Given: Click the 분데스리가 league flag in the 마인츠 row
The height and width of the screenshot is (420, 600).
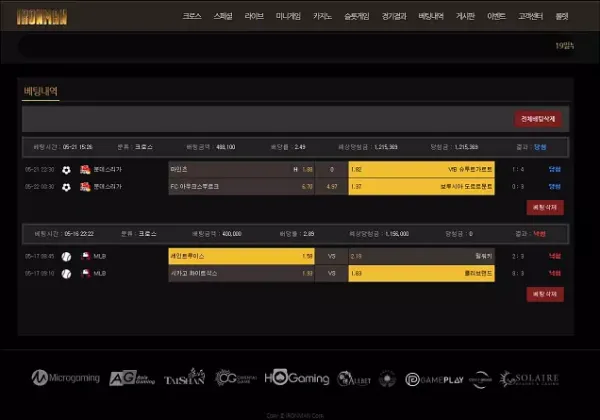Looking at the screenshot, I should (x=85, y=169).
